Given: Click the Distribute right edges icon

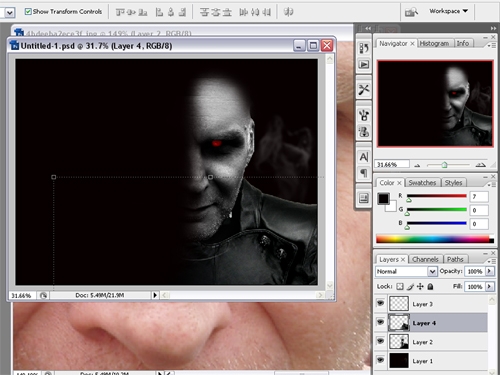Looking at the screenshot, I should [x=266, y=12].
